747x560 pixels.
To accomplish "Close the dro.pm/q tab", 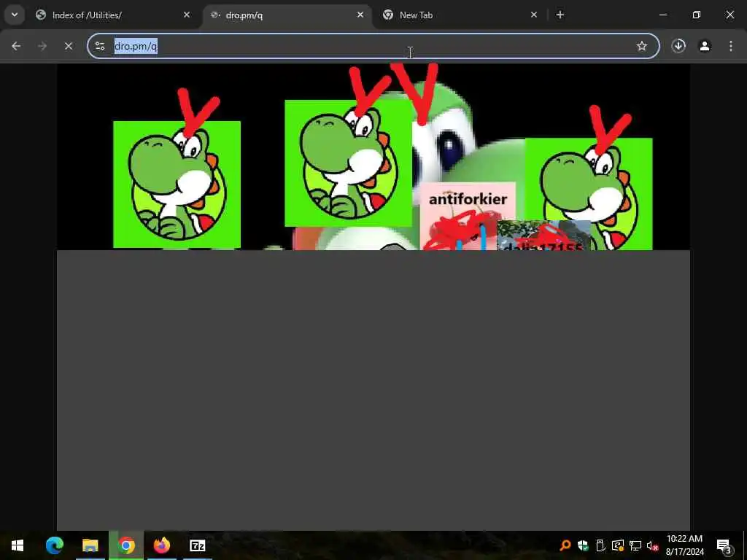I will click(x=360, y=15).
